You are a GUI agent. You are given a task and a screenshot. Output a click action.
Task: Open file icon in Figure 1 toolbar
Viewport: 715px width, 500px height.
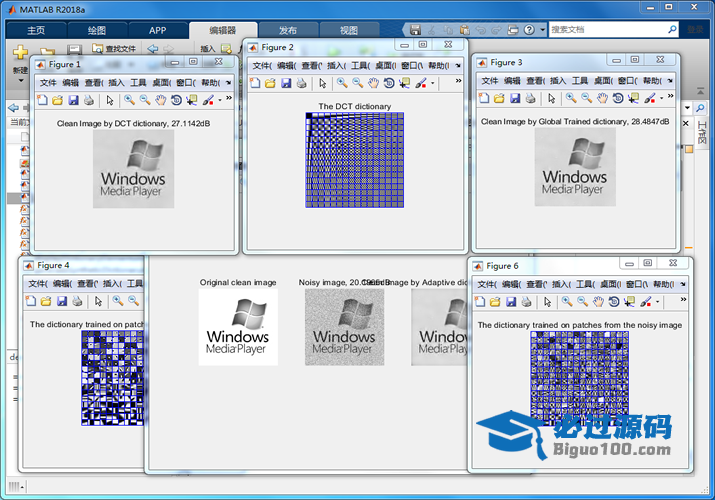pyautogui.click(x=57, y=100)
